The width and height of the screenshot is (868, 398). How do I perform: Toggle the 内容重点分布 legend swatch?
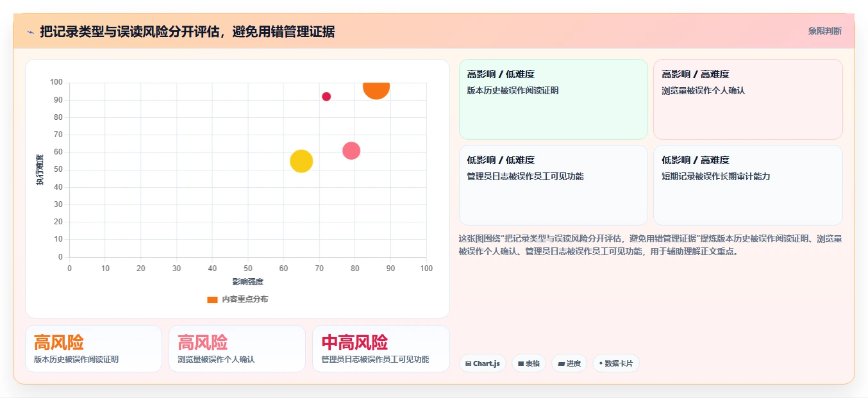(x=212, y=299)
